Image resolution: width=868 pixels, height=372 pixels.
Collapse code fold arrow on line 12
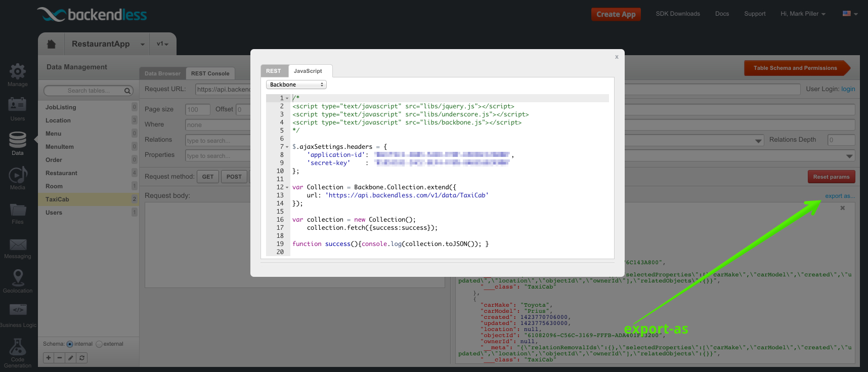click(287, 187)
